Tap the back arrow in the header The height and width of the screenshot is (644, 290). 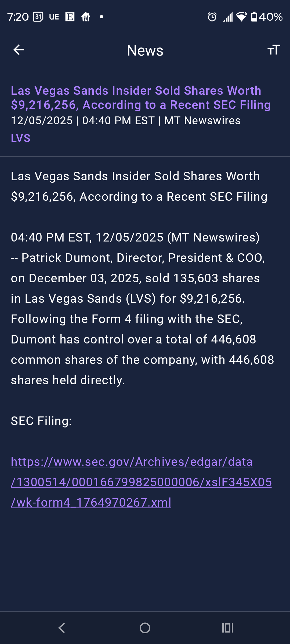tap(19, 50)
